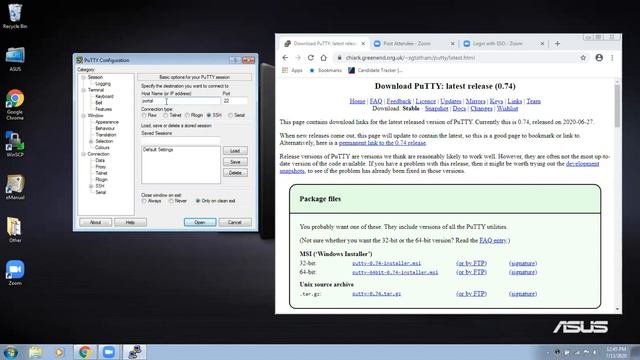Select Proxy in the category tree
Image resolution: width=640 pixels, height=360 pixels.
point(100,167)
